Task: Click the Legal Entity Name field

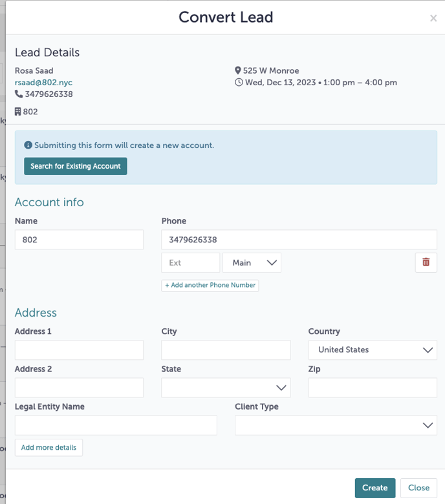Action: [x=116, y=425]
